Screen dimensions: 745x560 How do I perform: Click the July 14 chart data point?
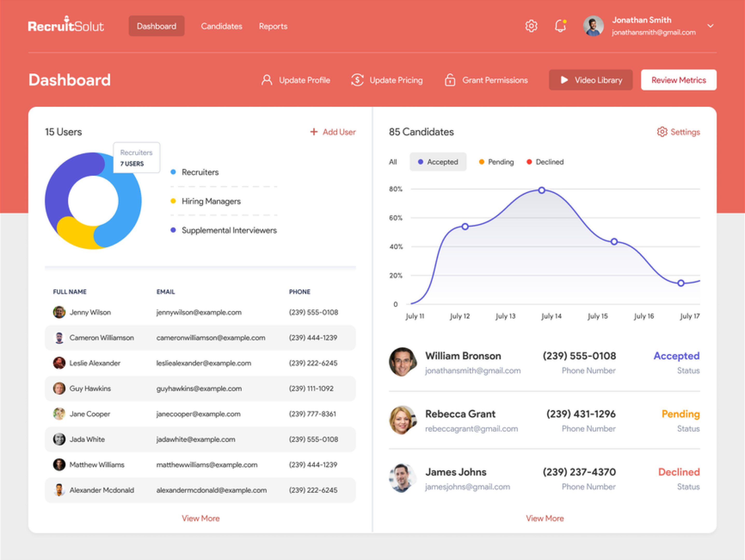pyautogui.click(x=542, y=190)
